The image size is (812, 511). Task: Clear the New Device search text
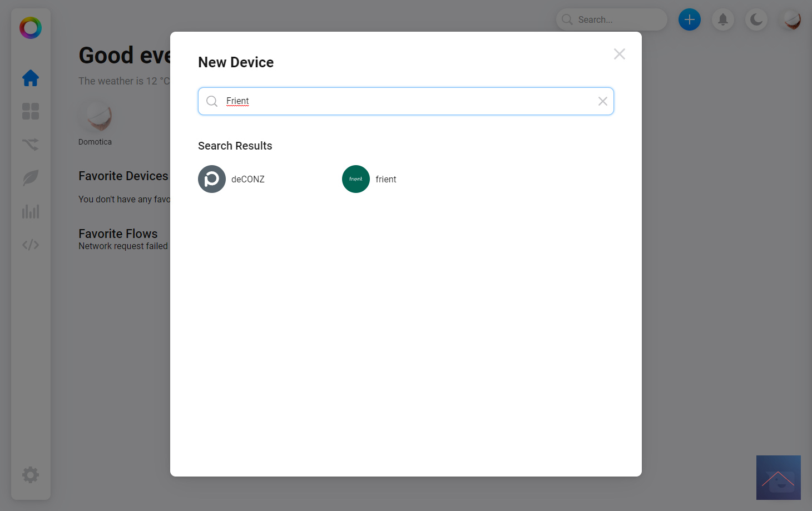coord(603,101)
